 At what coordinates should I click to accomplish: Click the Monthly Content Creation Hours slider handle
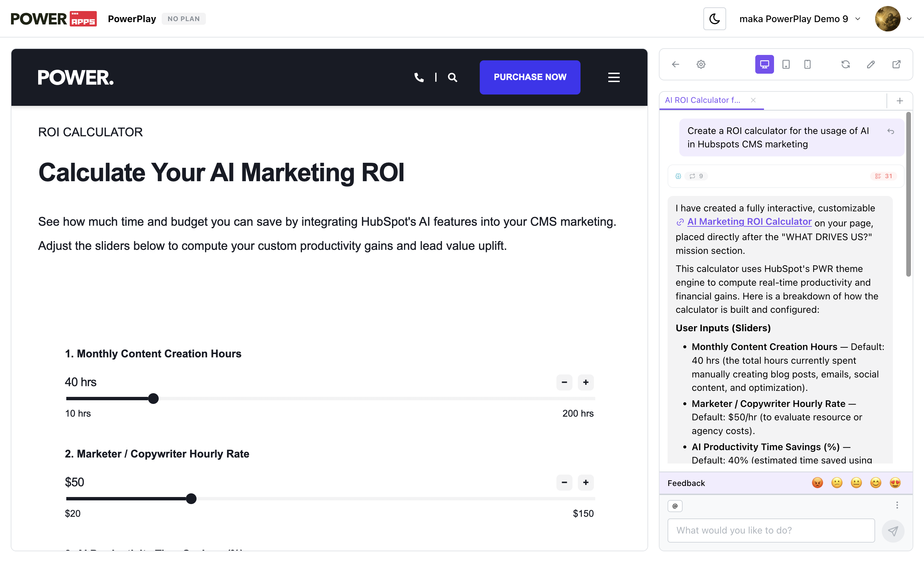click(x=153, y=399)
